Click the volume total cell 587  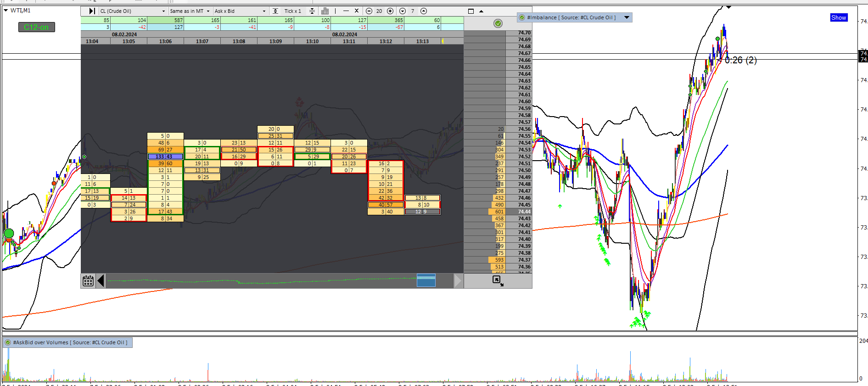click(166, 20)
